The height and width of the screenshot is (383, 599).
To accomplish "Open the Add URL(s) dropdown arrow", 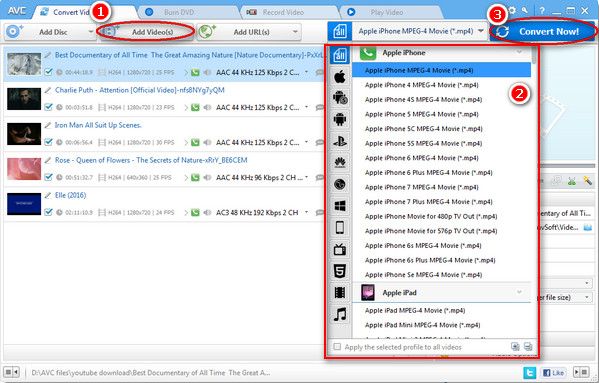I will (295, 32).
